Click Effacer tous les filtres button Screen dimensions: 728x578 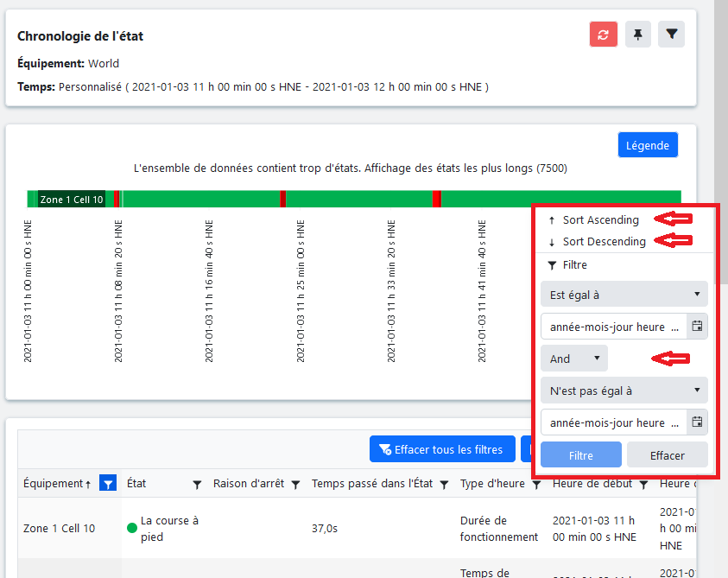[442, 449]
